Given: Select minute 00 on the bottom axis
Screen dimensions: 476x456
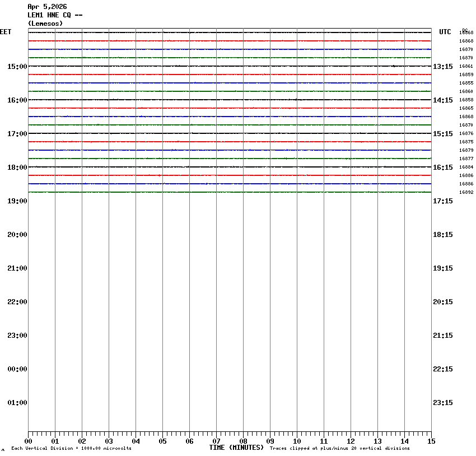Looking at the screenshot, I should [x=28, y=441].
